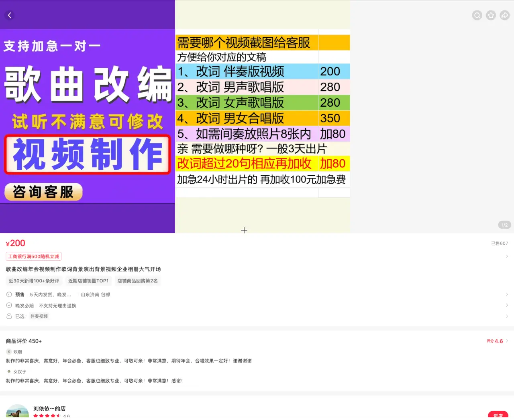Tap the 近期店铺销量TOP1 tag
The height and width of the screenshot is (420, 514).
pos(88,281)
